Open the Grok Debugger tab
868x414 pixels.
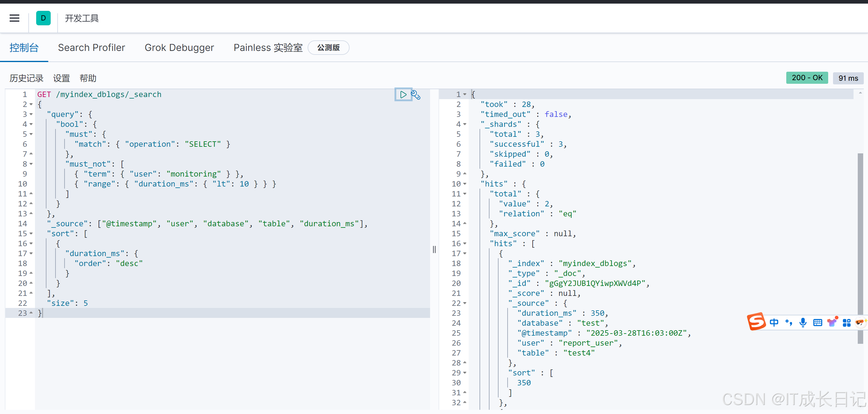coord(179,48)
